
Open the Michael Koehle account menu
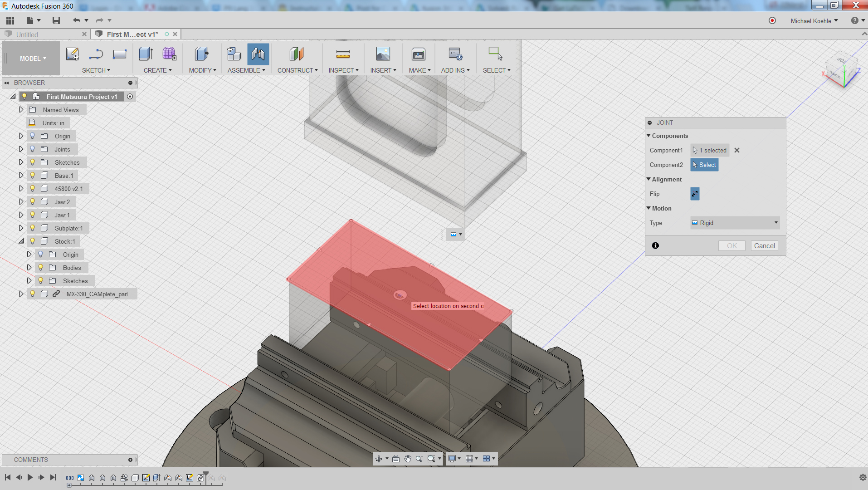814,21
